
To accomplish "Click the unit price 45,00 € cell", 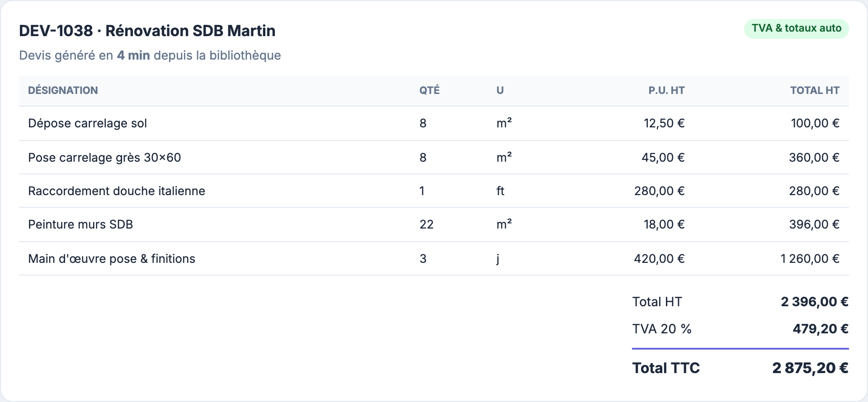I will (x=663, y=158).
